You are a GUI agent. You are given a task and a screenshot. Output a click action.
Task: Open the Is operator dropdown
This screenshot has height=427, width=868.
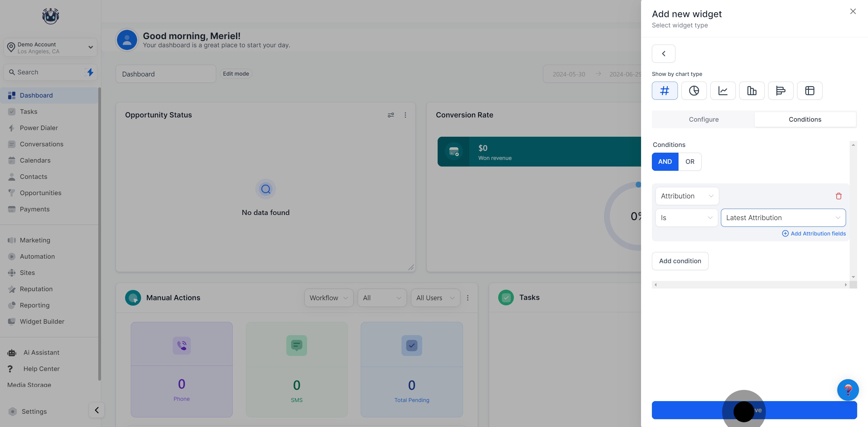686,217
